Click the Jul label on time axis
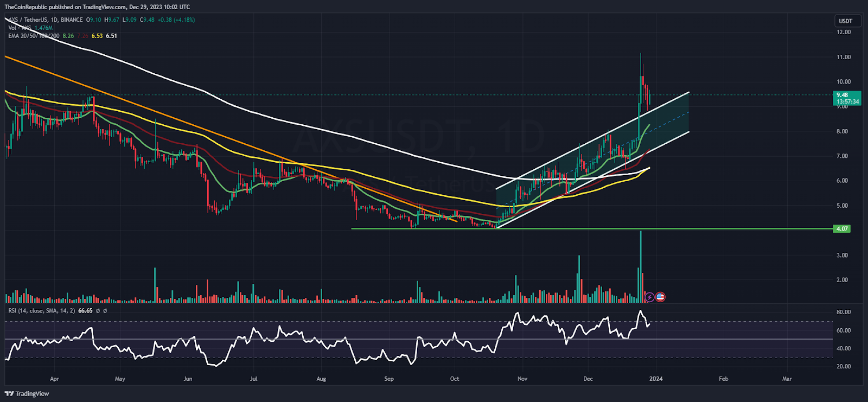The height and width of the screenshot is (402, 868). 253,379
